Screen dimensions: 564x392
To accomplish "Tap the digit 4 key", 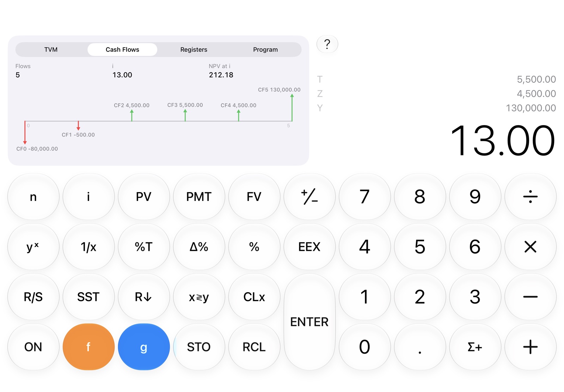I will pyautogui.click(x=364, y=247).
